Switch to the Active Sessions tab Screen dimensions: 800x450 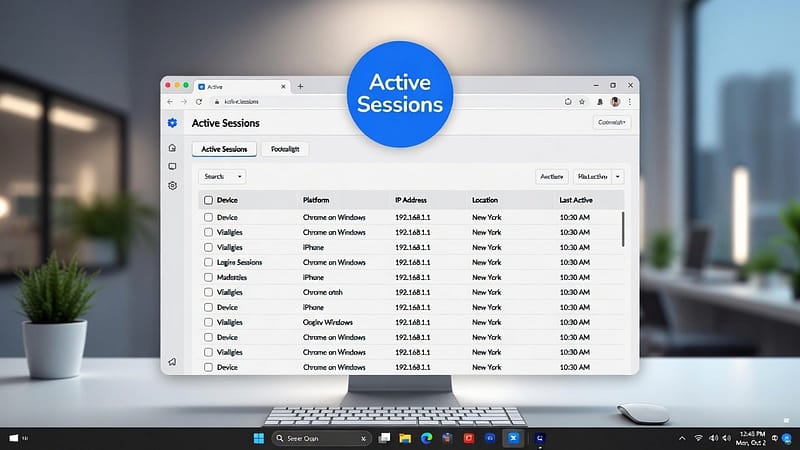224,149
